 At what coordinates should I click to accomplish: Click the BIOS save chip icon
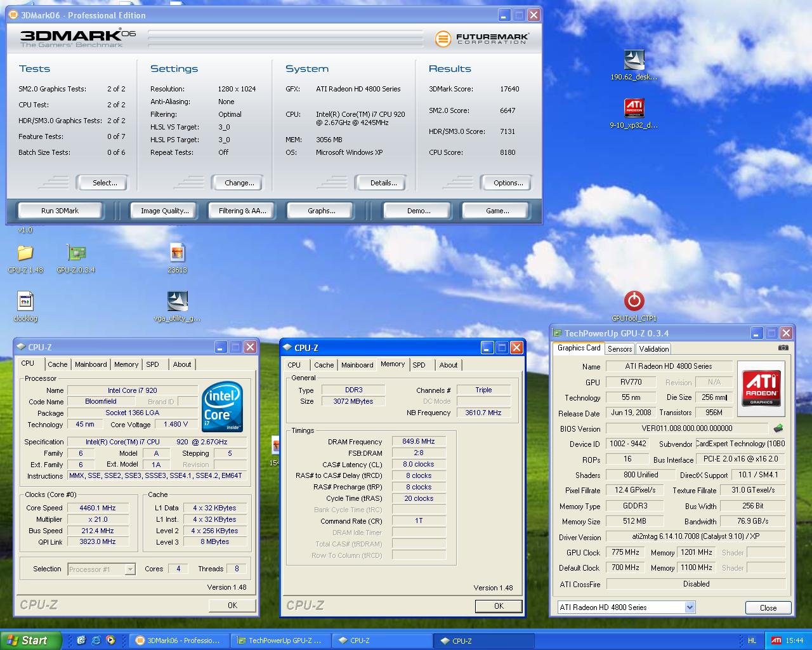[x=778, y=428]
